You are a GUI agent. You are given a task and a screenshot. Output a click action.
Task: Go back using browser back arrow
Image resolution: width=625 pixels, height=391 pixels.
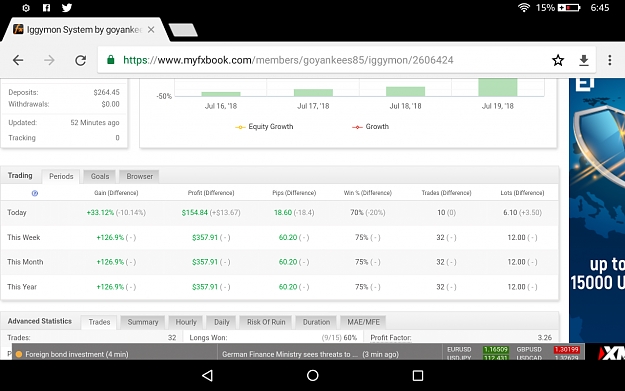pyautogui.click(x=18, y=60)
